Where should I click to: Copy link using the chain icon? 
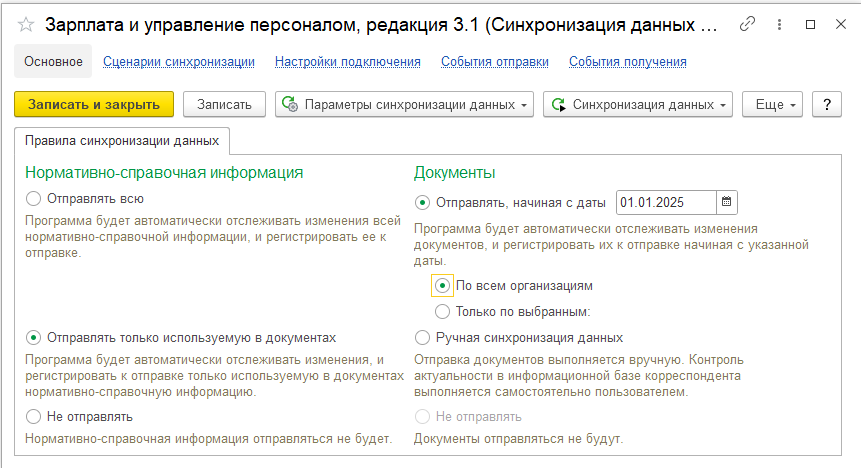(747, 24)
